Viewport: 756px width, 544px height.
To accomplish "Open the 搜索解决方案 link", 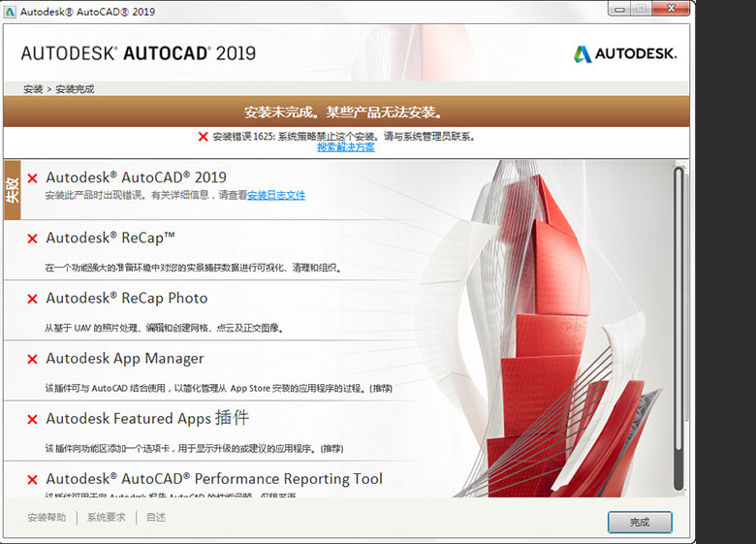I will [346, 147].
